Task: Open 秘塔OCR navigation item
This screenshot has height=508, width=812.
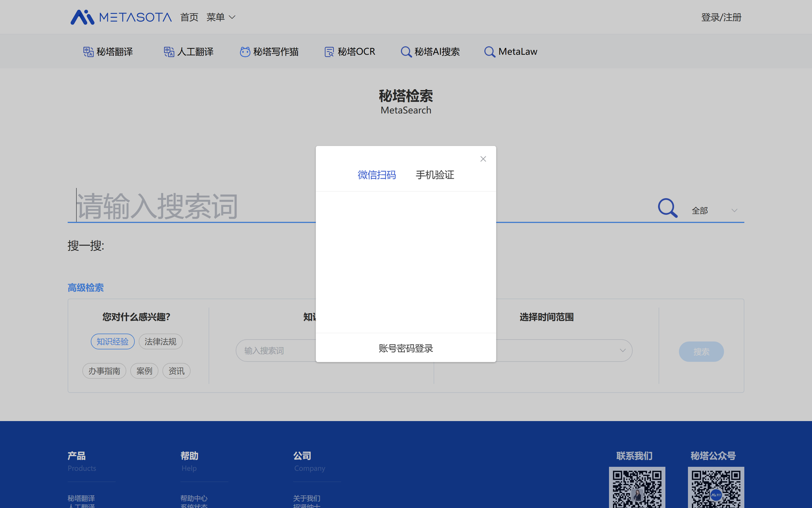Action: [x=350, y=52]
